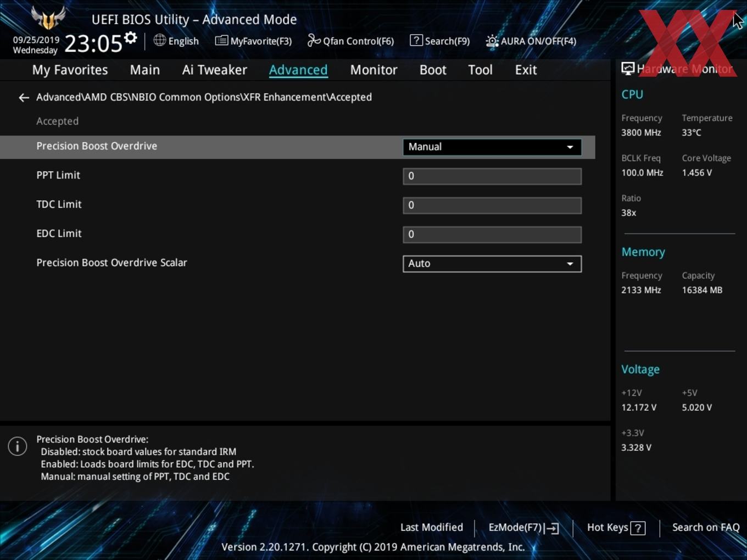Click the Voltage section heading
Viewport: 747px width, 560px height.
click(640, 370)
